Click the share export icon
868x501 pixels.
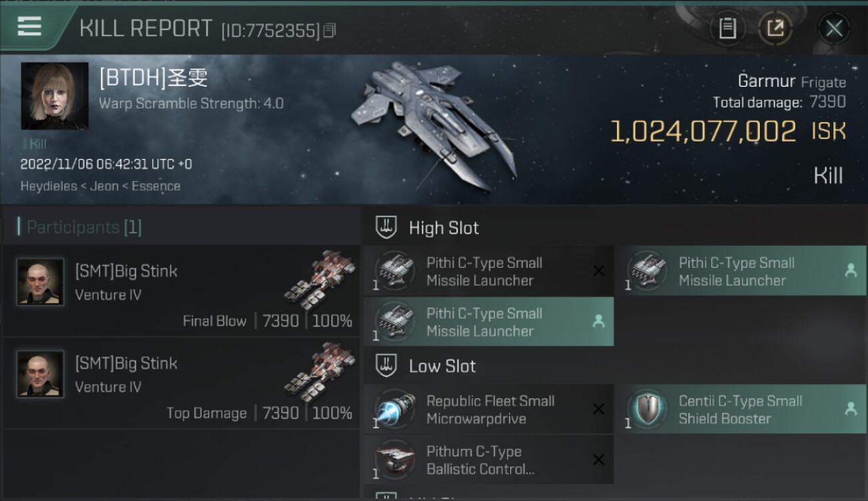[x=775, y=28]
